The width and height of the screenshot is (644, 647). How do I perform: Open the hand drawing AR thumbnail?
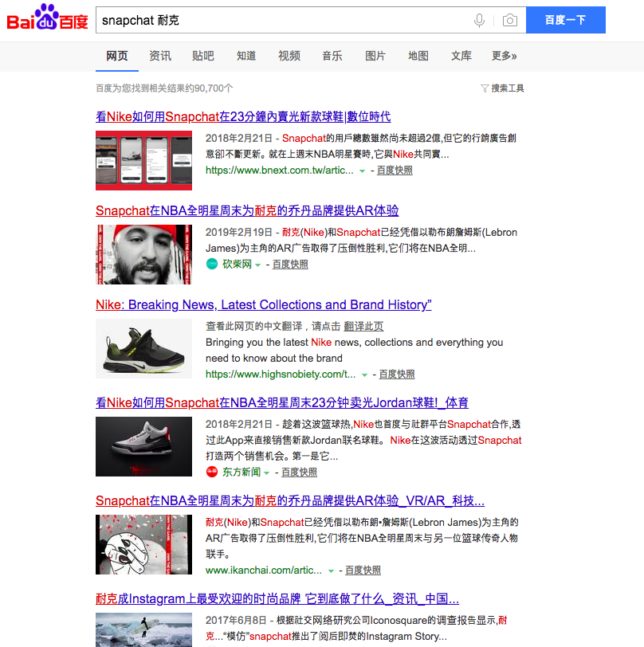click(143, 545)
